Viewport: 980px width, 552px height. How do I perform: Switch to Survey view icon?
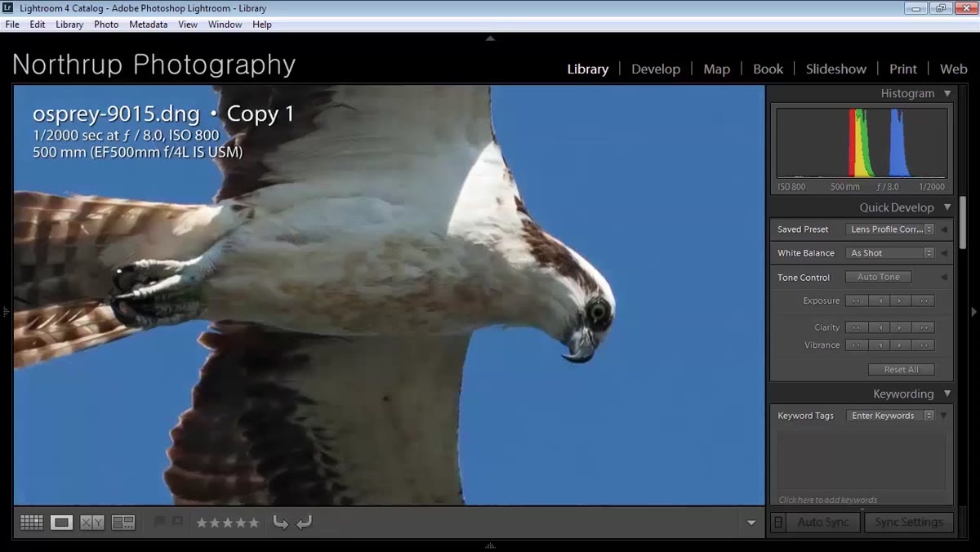point(123,523)
